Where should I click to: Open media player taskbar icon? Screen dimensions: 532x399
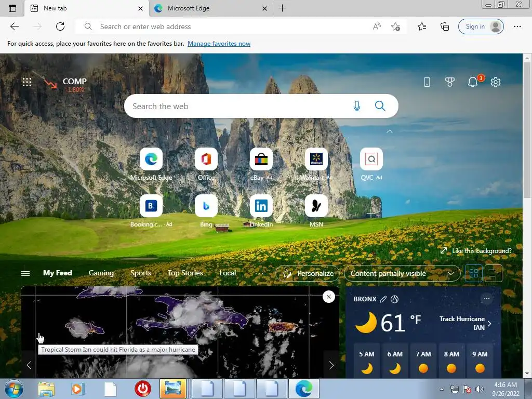coord(77,389)
